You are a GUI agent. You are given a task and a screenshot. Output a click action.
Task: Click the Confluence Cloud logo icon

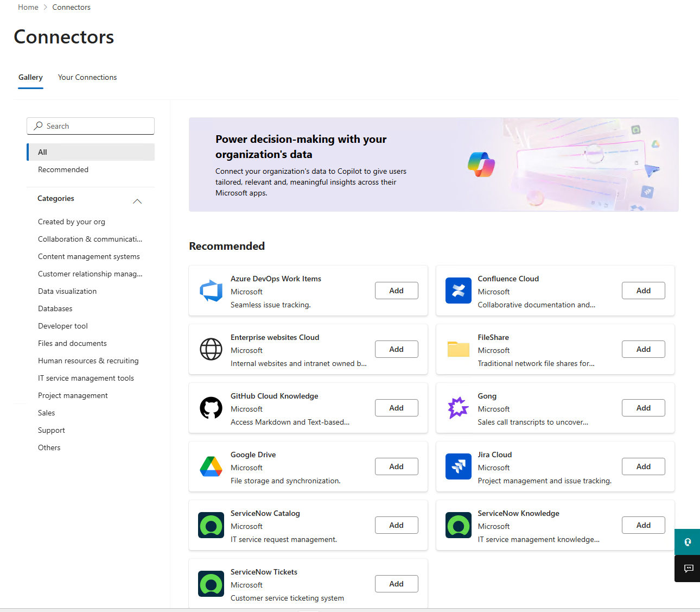point(459,291)
